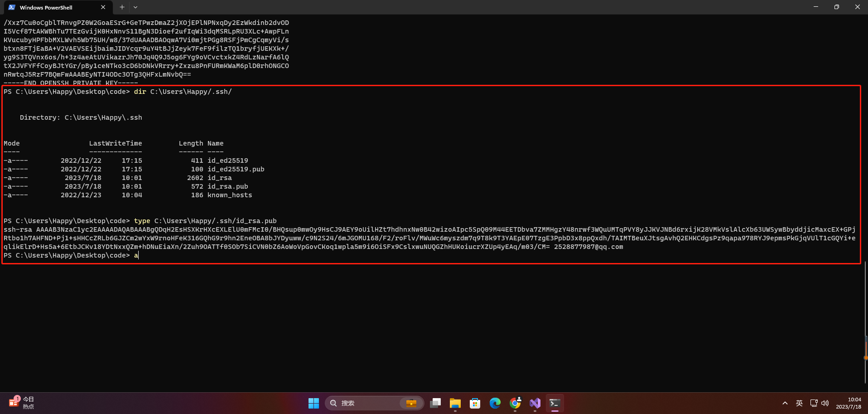Launch Microsoft Store from the taskbar
868x414 pixels.
(x=475, y=403)
